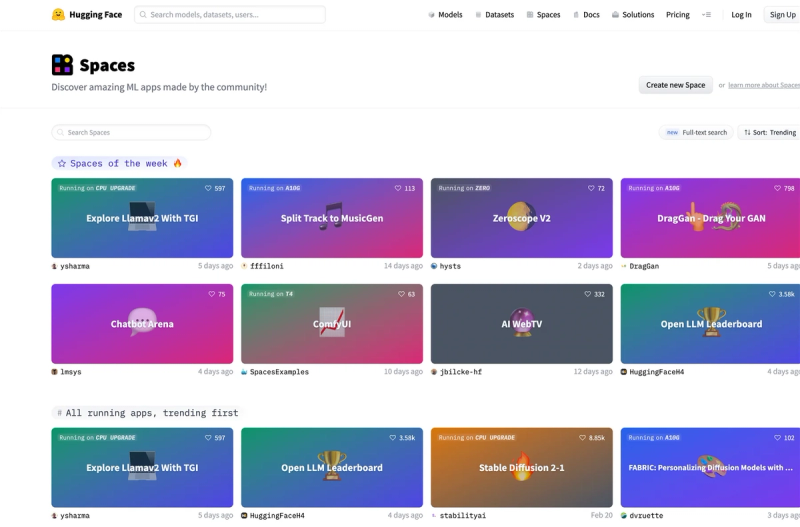Open the Datasets menu item

click(494, 15)
